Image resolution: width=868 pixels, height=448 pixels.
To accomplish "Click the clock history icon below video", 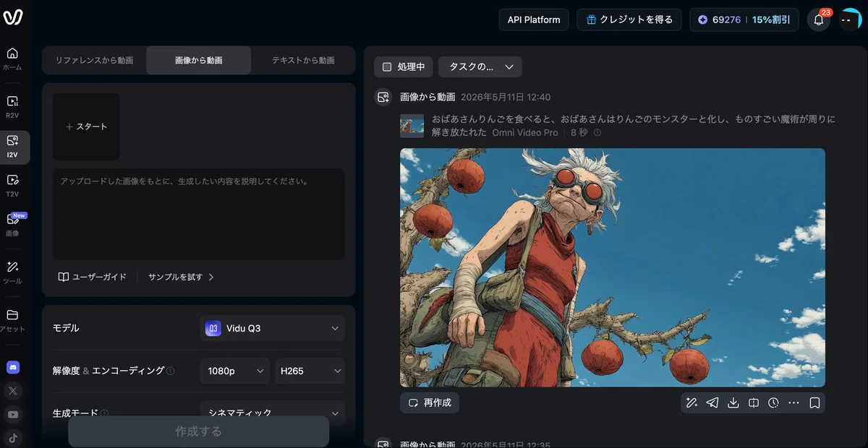I will point(773,402).
